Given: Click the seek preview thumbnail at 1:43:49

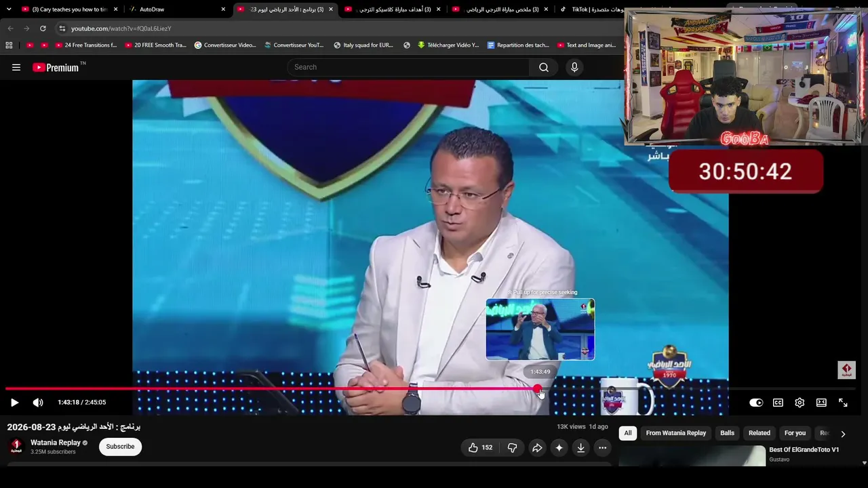Looking at the screenshot, I should point(540,329).
